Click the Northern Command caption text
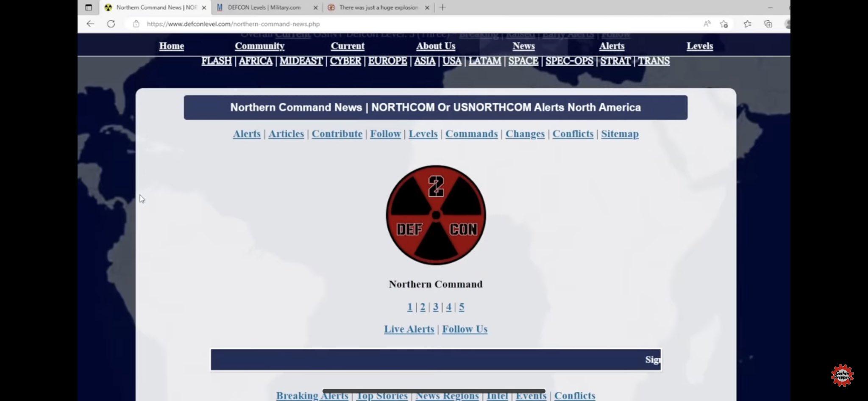Viewport: 868px width, 401px height. pos(436,284)
